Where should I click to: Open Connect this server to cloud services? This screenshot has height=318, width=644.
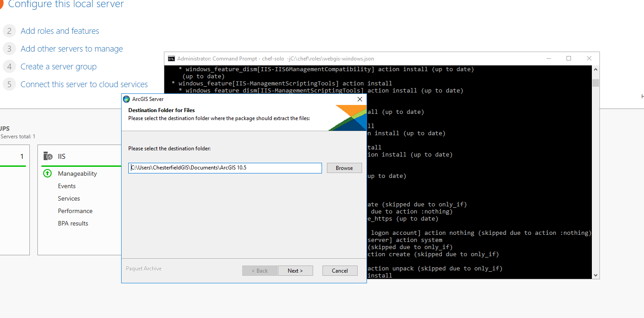84,84
